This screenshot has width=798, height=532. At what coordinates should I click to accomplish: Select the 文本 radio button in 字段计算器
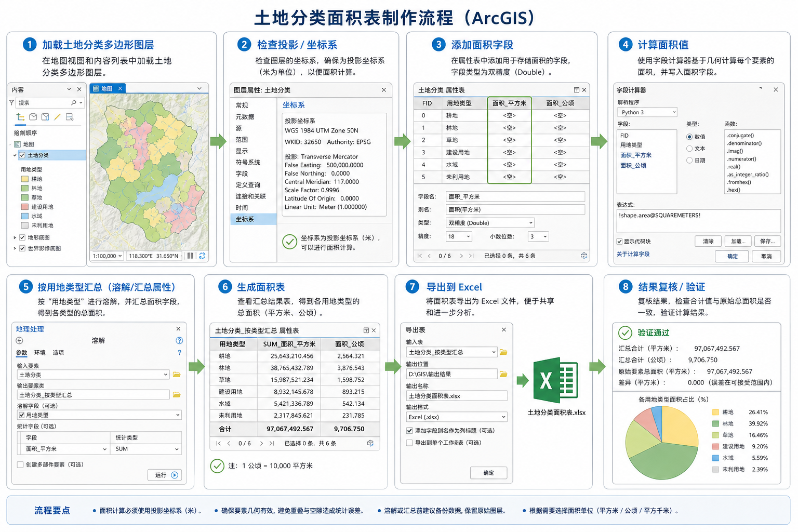[x=689, y=149]
